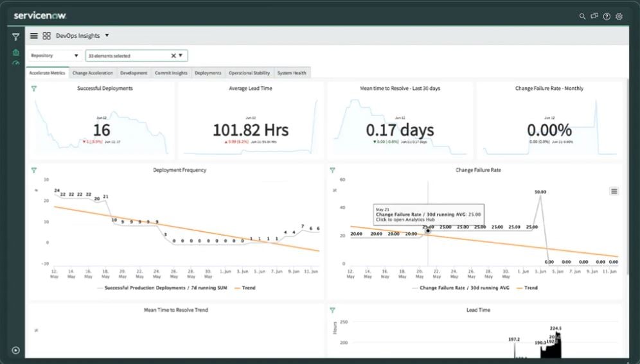
Task: Expand the 33 elements selected dropdown arrow
Action: coord(181,56)
